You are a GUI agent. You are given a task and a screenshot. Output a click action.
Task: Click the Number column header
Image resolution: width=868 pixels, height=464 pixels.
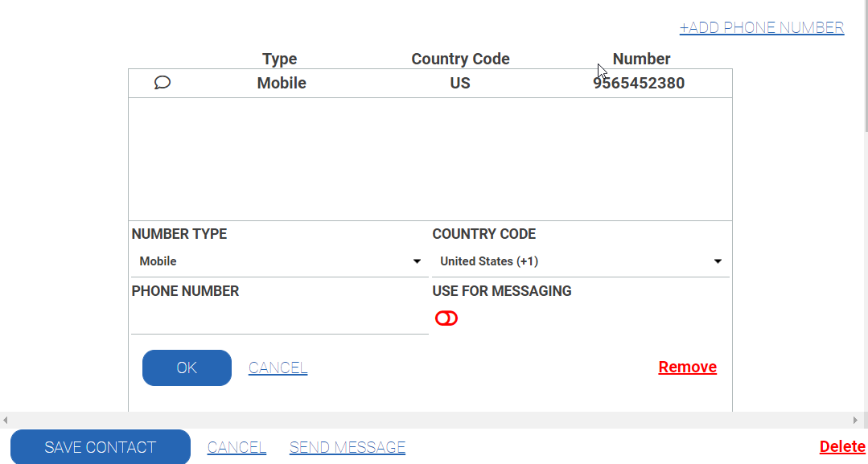641,59
